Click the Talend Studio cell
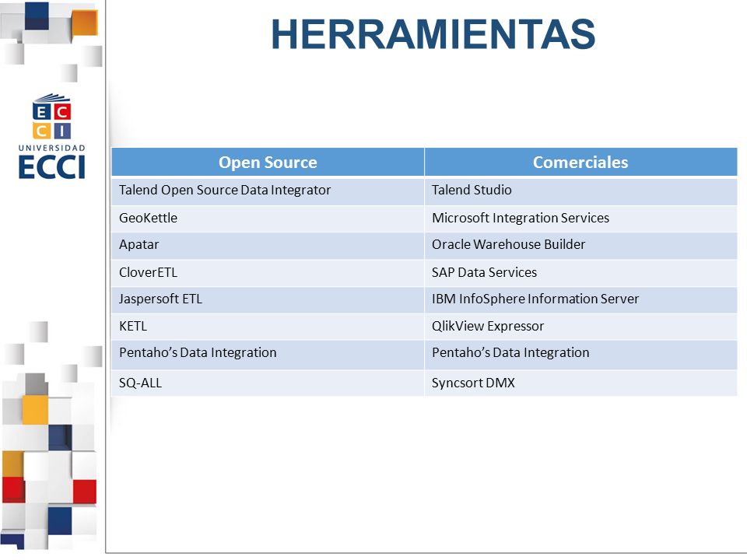Screen dimensions: 747x560 click(580, 191)
